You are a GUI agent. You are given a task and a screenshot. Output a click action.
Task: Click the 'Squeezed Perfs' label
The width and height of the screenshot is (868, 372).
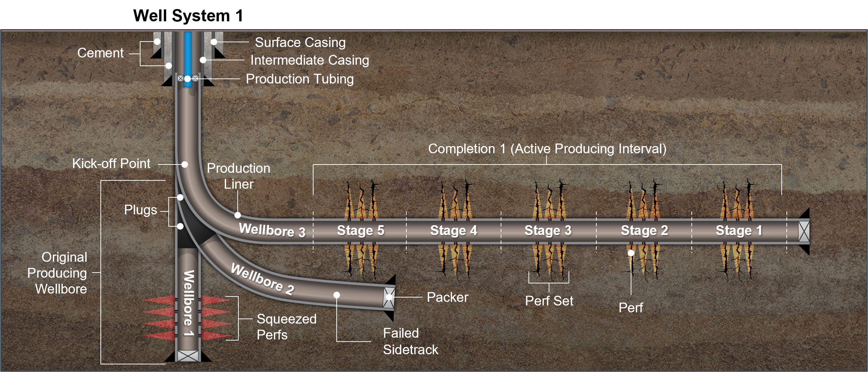coord(286,327)
